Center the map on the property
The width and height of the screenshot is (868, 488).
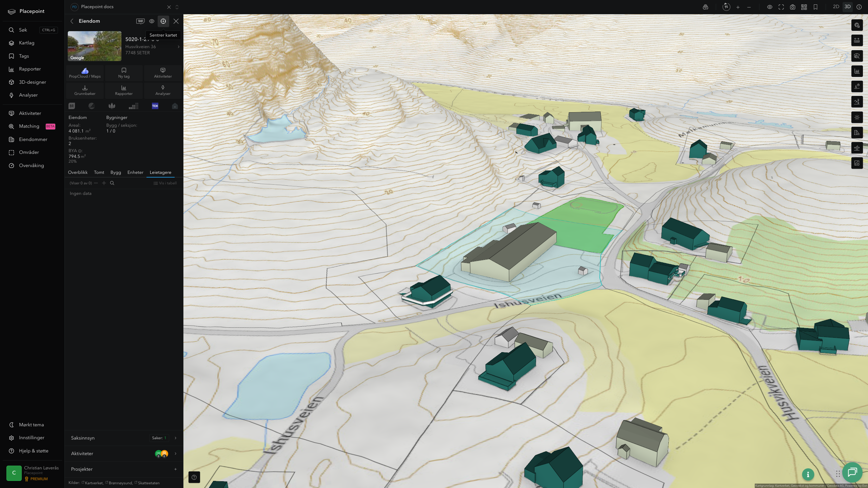163,21
